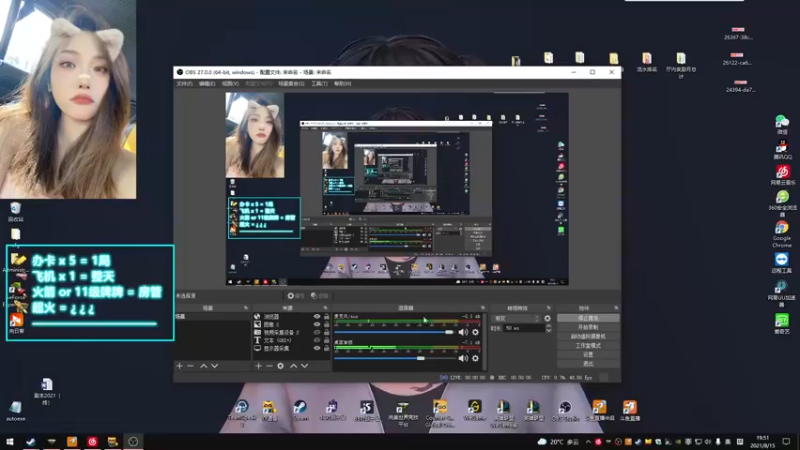The height and width of the screenshot is (450, 800).
Task: Adjust the microphone/Aux volume slider
Action: click(393, 332)
